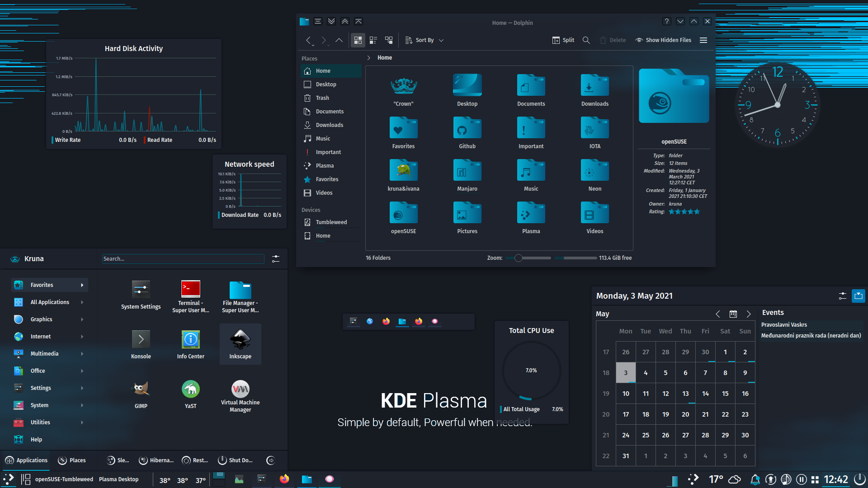This screenshot has width=868, height=488.
Task: Launch GIMP from the launcher favorites
Action: point(141,394)
